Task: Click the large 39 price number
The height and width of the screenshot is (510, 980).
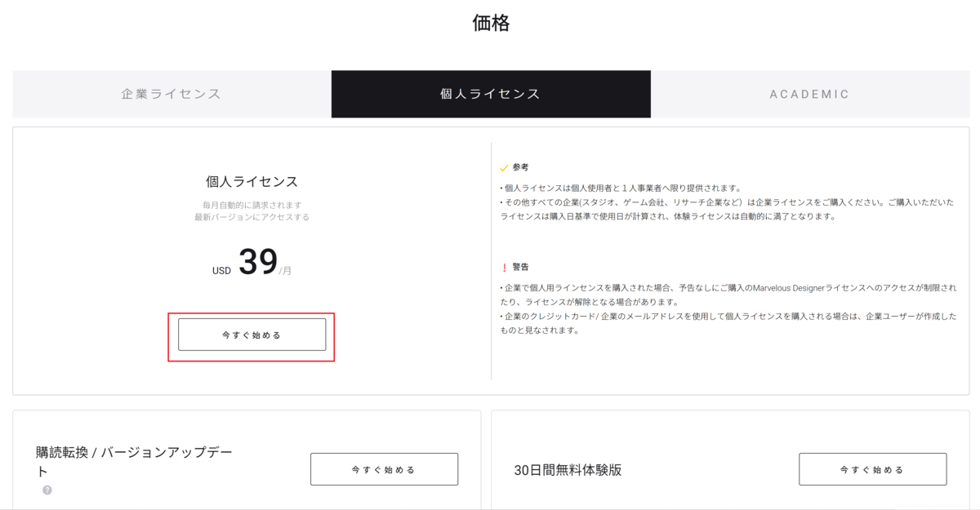Action: [x=258, y=262]
